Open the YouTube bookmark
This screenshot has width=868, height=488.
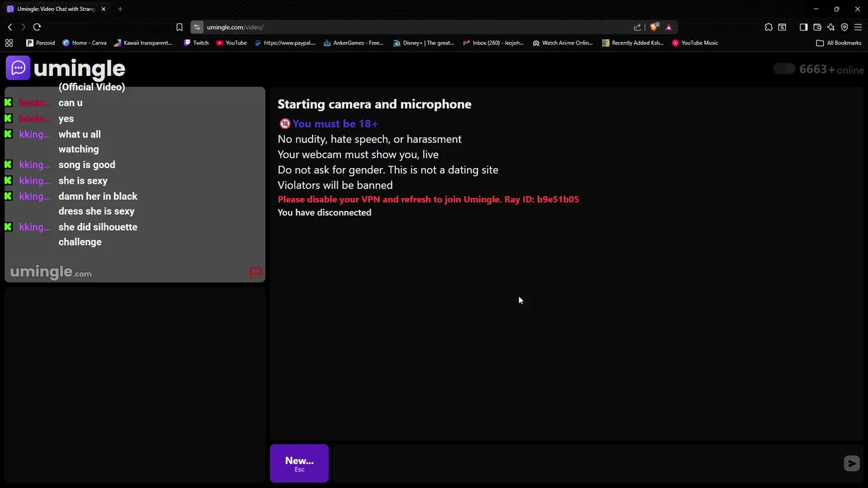point(231,43)
